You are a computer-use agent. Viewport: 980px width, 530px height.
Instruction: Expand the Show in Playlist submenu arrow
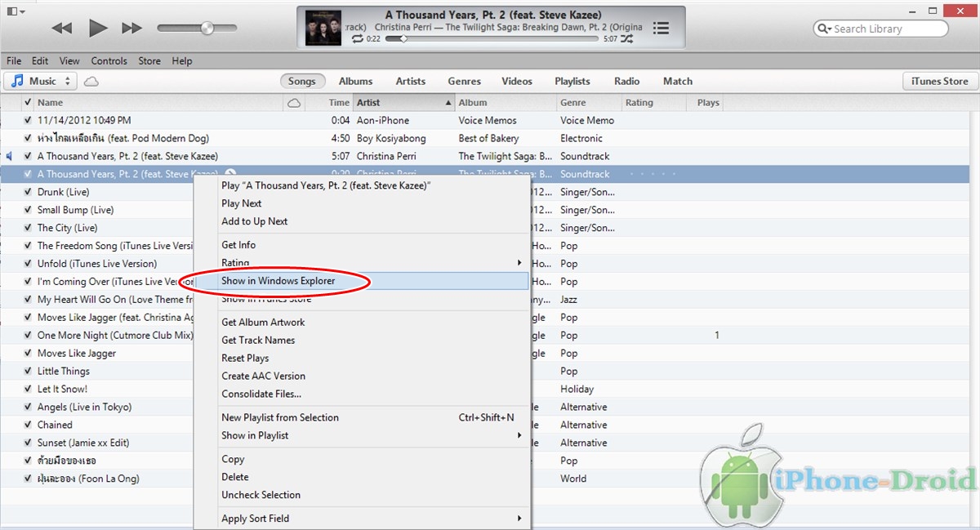(x=519, y=435)
